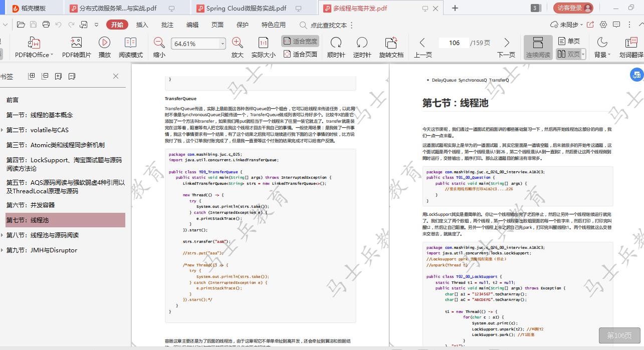The image size is (644, 350).
Task: Open the 保护 ribbon tab
Action: click(x=243, y=25)
